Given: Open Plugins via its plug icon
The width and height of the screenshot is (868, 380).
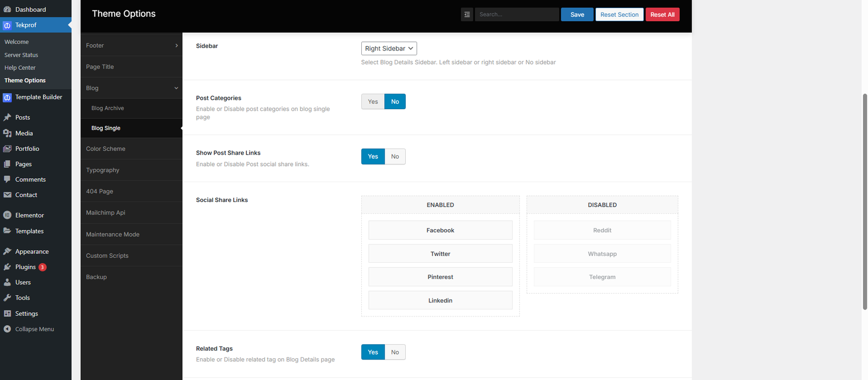Looking at the screenshot, I should click(x=7, y=267).
